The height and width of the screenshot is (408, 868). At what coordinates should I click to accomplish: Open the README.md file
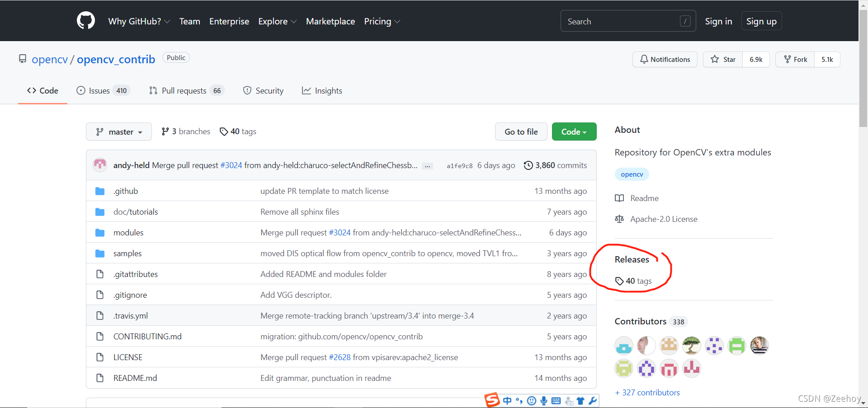coord(135,378)
